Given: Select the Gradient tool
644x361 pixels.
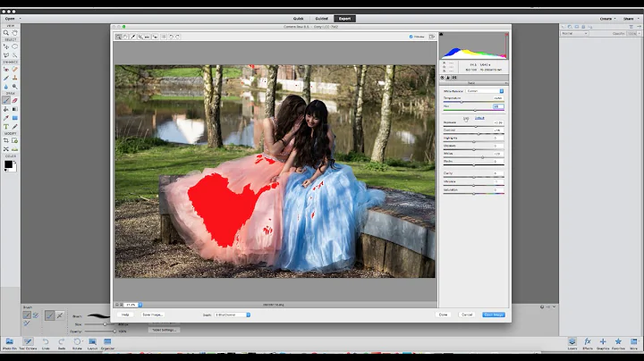Looking at the screenshot, I should pos(15,109).
